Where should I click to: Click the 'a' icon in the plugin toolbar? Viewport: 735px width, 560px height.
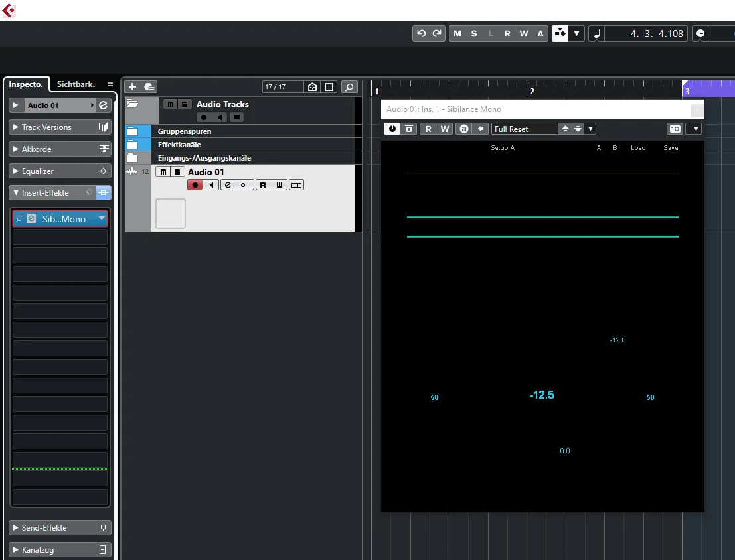[463, 129]
